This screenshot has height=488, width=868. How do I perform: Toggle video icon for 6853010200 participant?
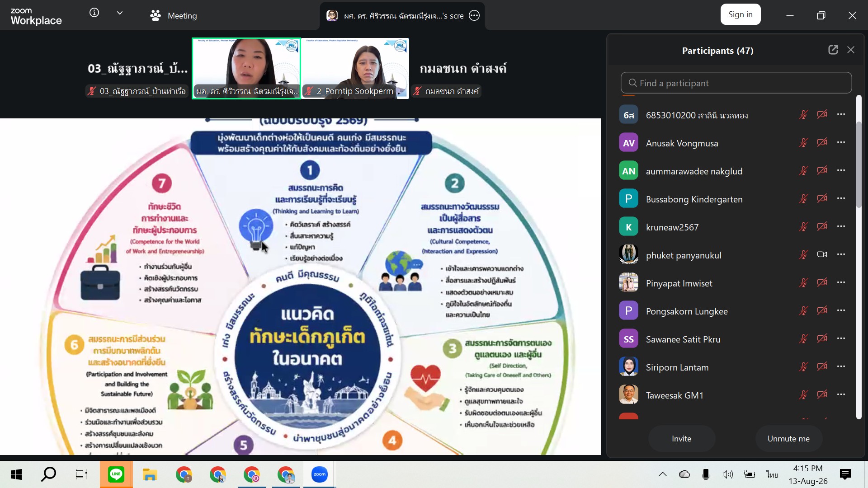click(x=822, y=115)
